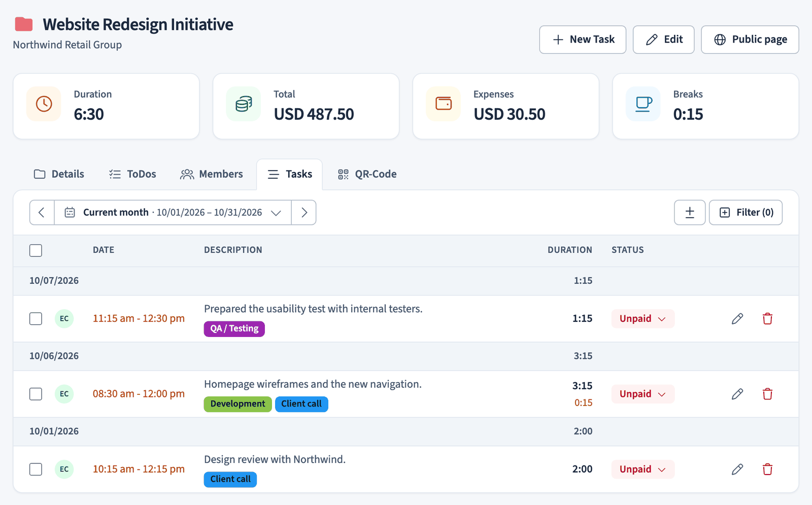Viewport: 812px width, 505px height.
Task: Check the box for the Homepage wireframes task
Action: 36,394
